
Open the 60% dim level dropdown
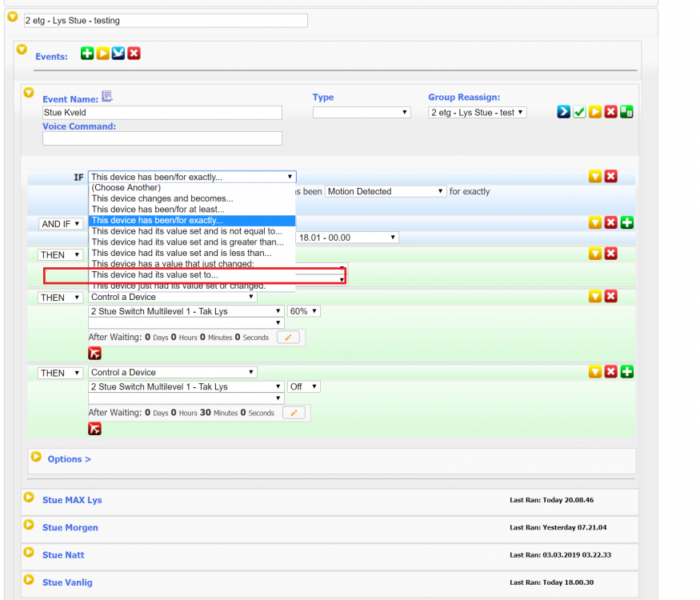coord(303,311)
